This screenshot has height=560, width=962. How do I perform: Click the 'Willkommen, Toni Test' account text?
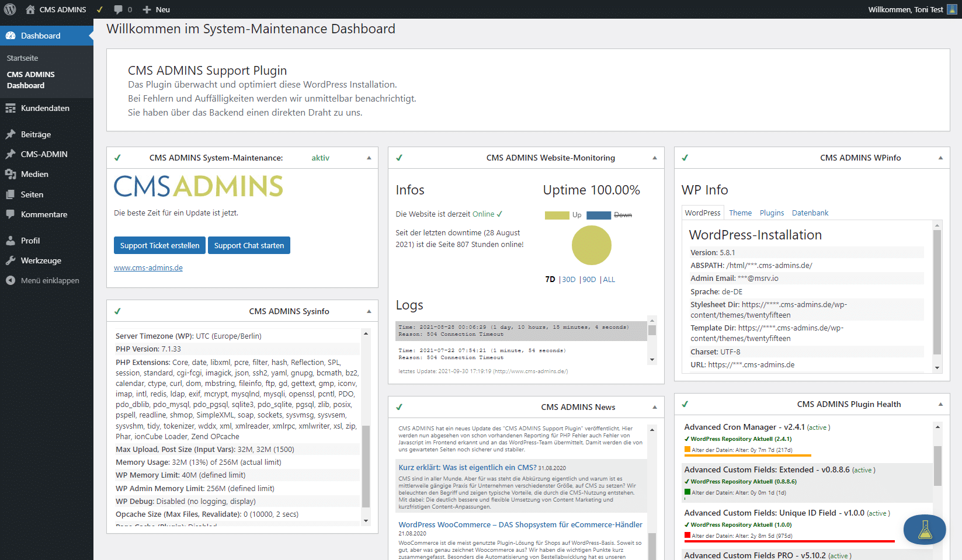[905, 9]
